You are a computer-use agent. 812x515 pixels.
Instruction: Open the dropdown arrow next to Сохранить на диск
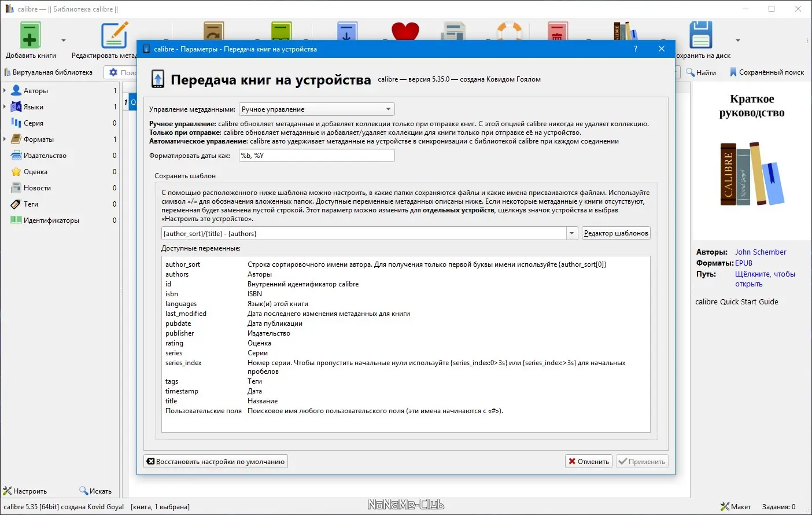coord(737,41)
